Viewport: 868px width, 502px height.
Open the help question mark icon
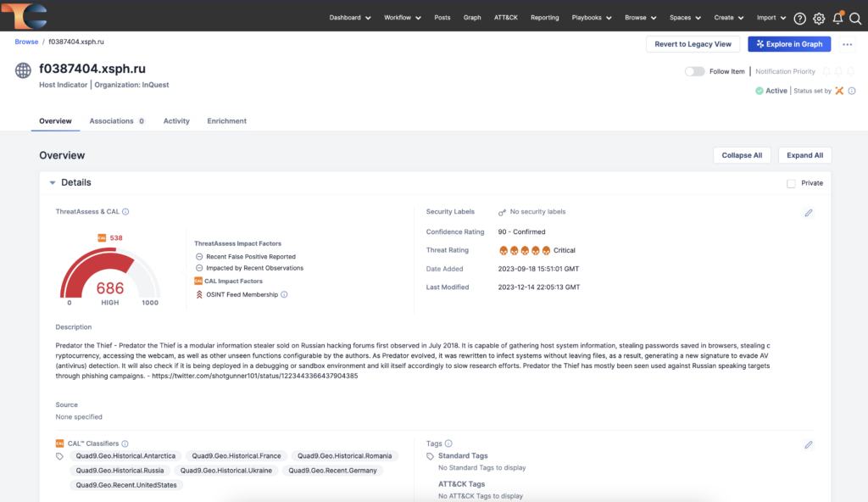pyautogui.click(x=799, y=19)
